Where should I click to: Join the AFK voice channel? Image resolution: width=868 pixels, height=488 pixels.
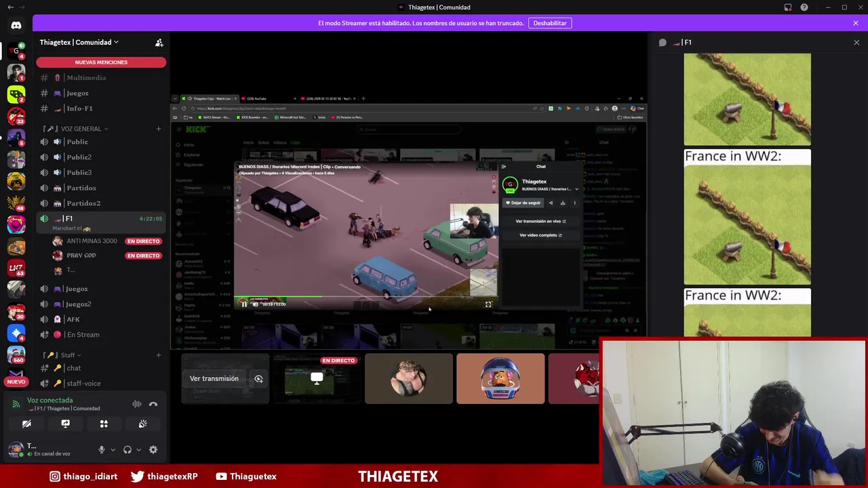(x=101, y=319)
